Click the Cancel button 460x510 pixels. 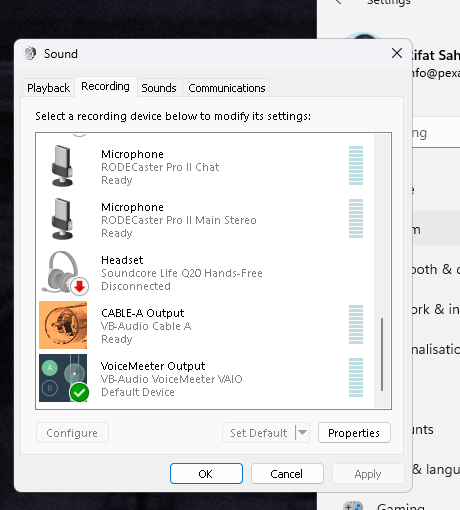(287, 474)
